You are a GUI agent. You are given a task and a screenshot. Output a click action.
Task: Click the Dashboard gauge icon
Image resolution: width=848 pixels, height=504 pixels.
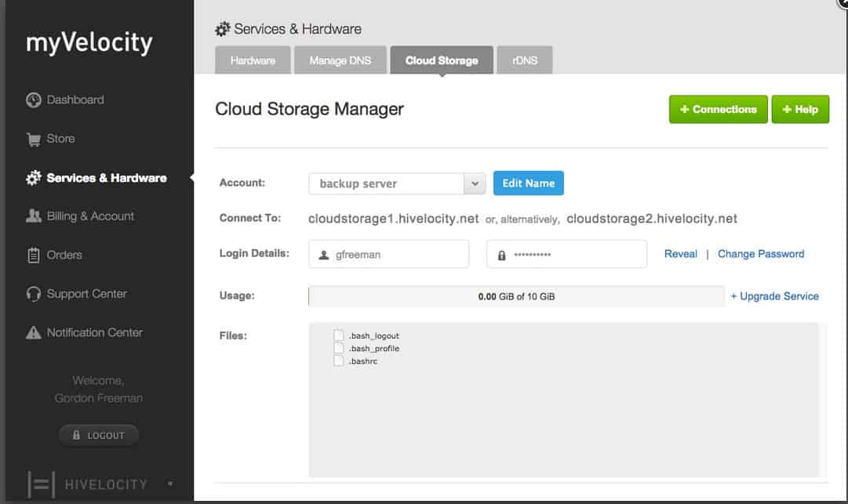coord(34,100)
